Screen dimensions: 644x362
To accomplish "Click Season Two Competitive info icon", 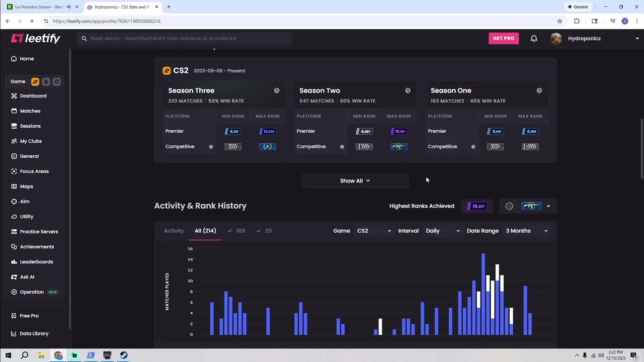I will click(x=342, y=147).
